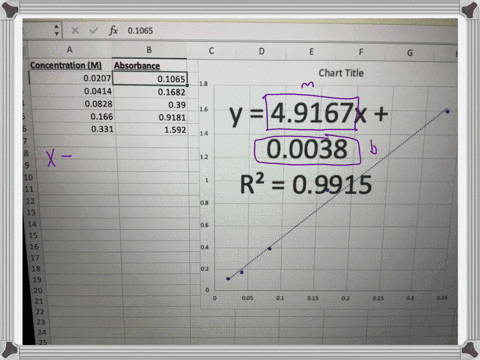The width and height of the screenshot is (480, 360).
Task: Select absorbance cell 0.1065
Action: [x=150, y=79]
